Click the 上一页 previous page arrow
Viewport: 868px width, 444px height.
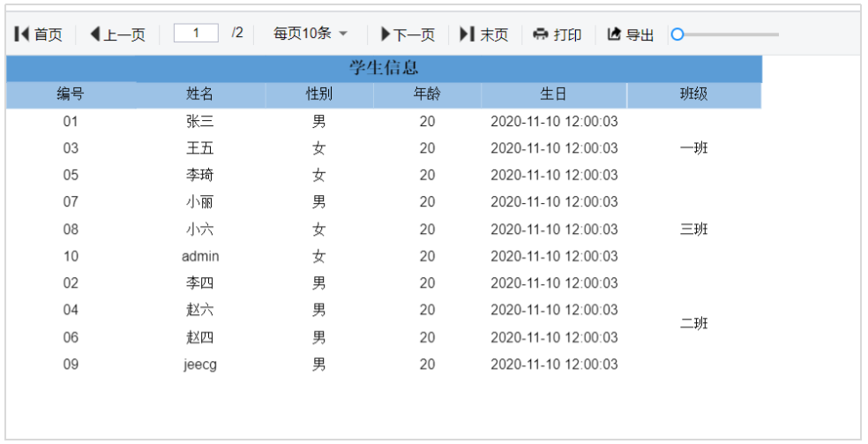[94, 34]
